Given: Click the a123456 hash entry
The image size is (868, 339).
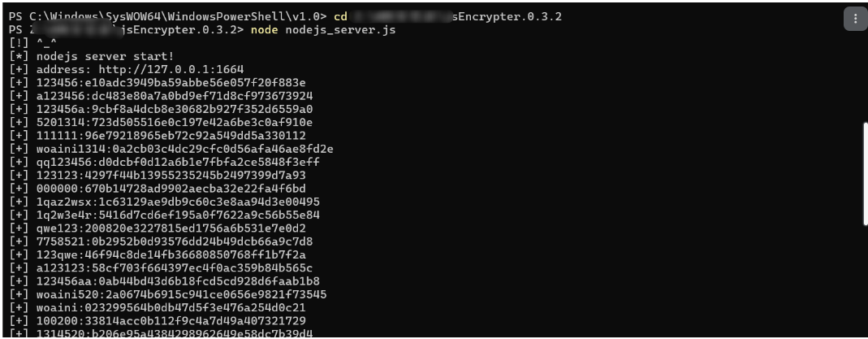Looking at the screenshot, I should click(x=161, y=97).
